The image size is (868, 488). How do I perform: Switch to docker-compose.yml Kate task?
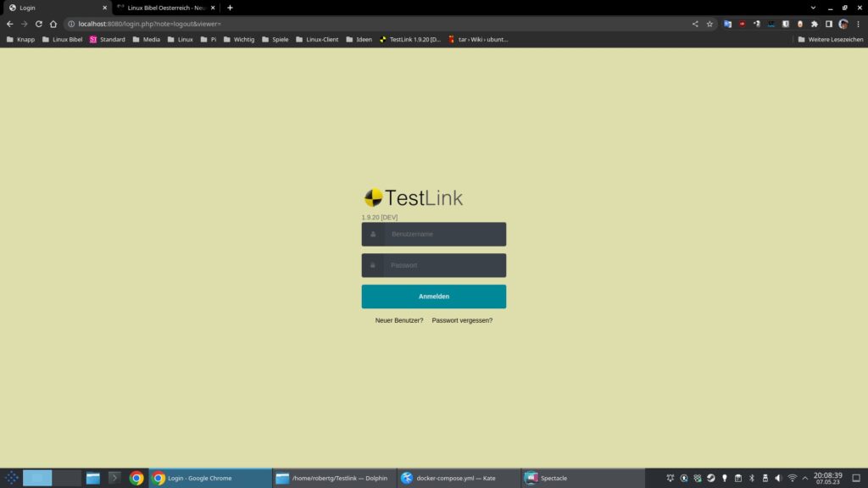tap(459, 478)
